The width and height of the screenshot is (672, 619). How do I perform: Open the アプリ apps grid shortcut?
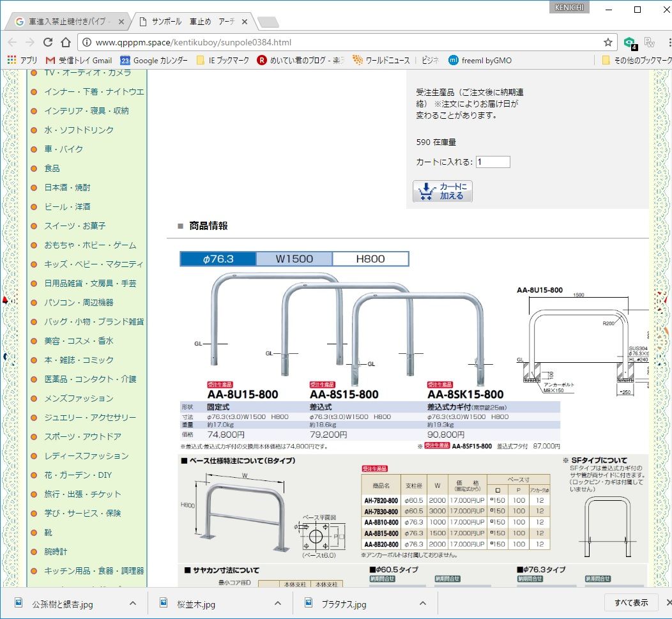(x=22, y=60)
